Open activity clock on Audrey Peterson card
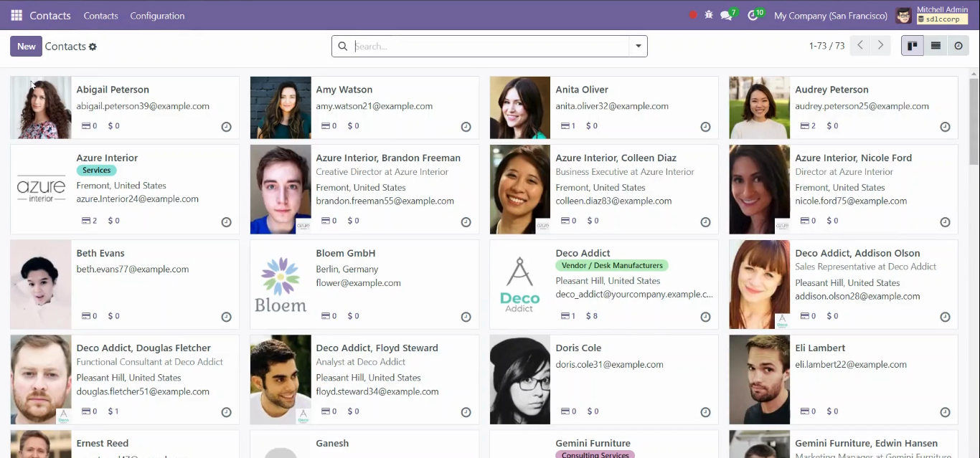980x458 pixels. (x=945, y=127)
